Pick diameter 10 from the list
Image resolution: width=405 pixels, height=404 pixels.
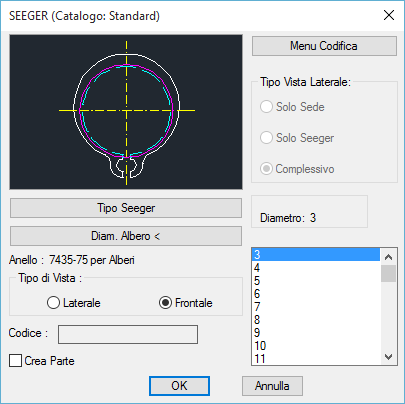click(x=316, y=346)
